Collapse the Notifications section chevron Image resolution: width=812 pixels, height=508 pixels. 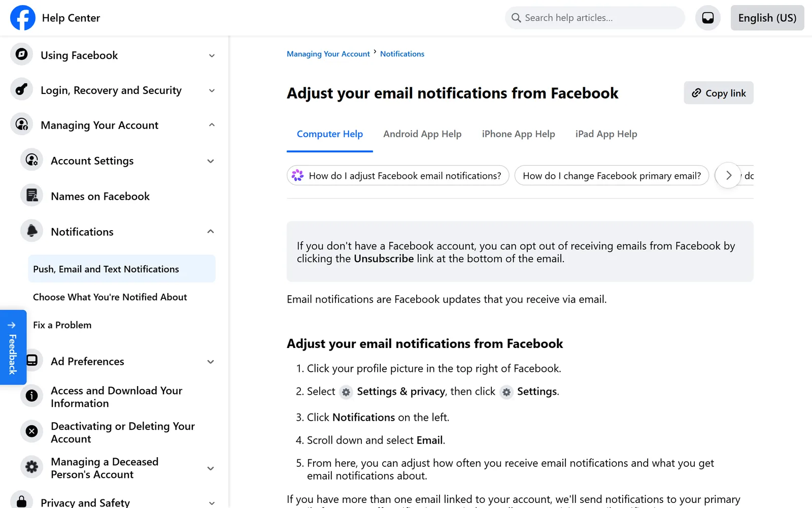click(211, 232)
